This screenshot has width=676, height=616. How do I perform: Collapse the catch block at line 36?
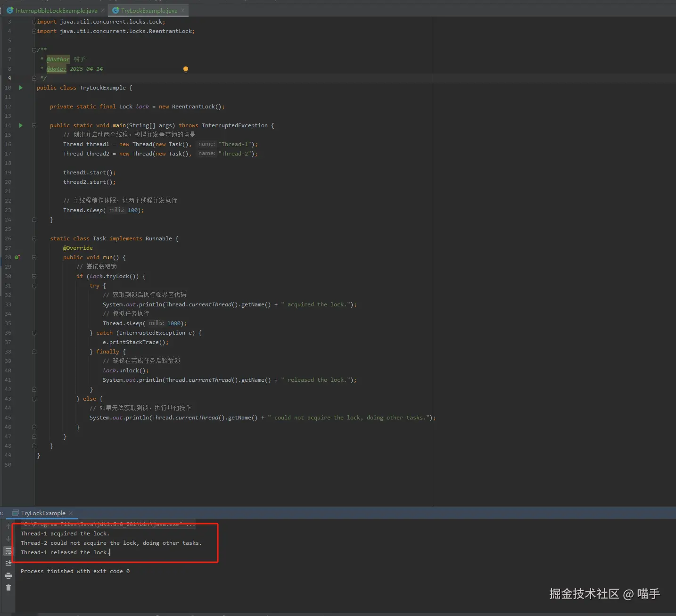[x=34, y=333]
